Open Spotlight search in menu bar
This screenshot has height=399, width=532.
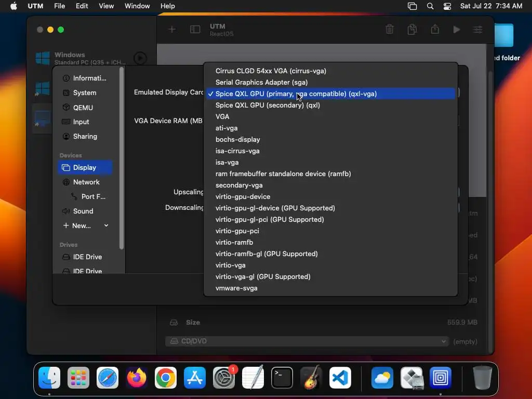pos(430,6)
